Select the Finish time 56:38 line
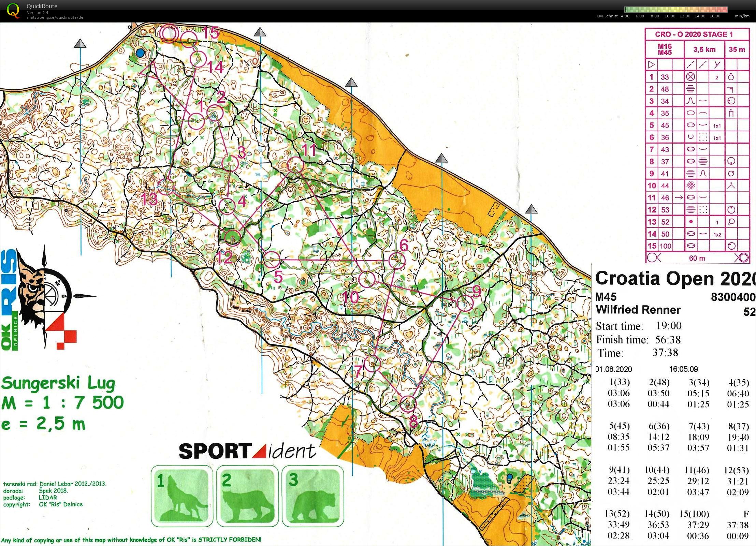The image size is (756, 546). [638, 340]
